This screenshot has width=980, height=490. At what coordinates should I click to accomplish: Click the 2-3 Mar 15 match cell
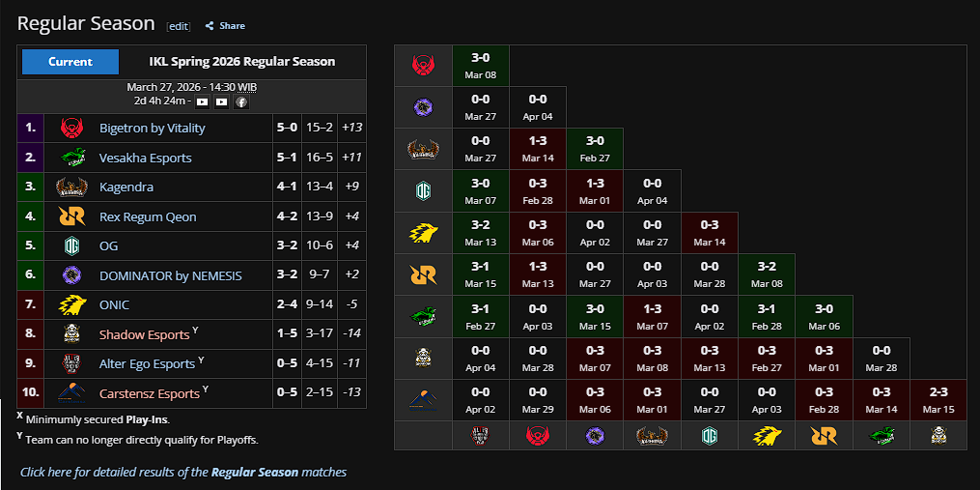pos(938,400)
